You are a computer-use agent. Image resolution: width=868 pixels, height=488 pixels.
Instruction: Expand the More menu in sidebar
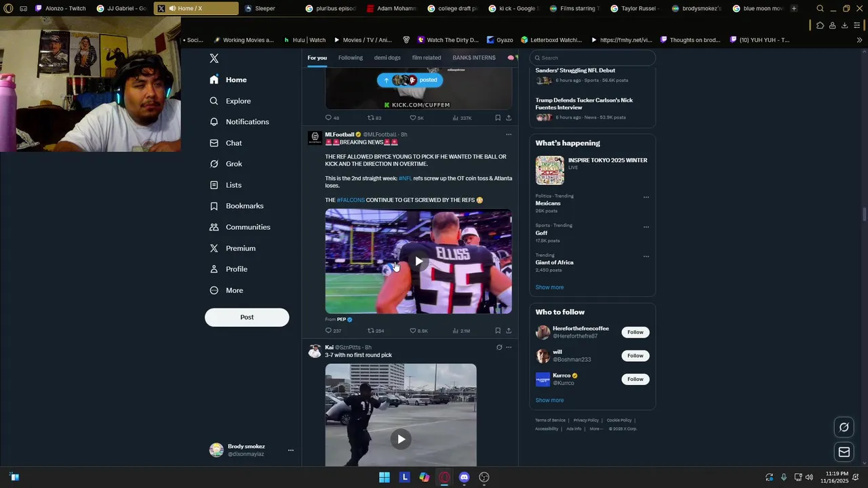pyautogui.click(x=226, y=290)
